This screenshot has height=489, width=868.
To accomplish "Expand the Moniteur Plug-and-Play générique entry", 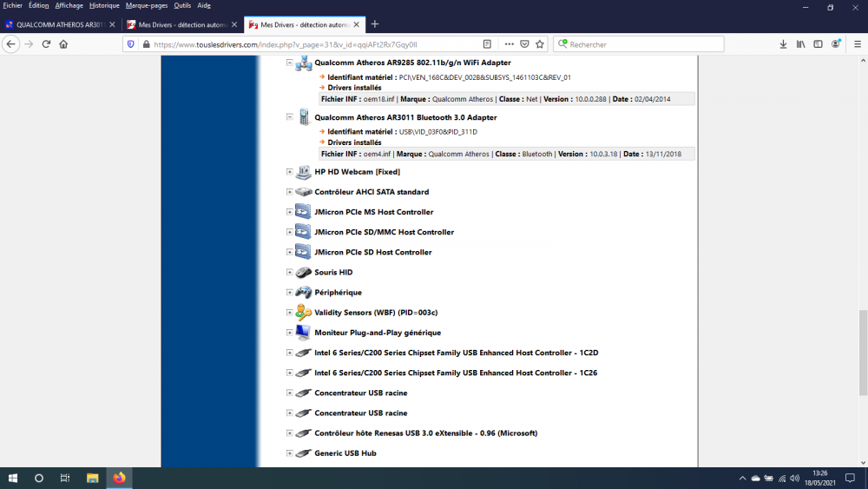I will click(290, 333).
